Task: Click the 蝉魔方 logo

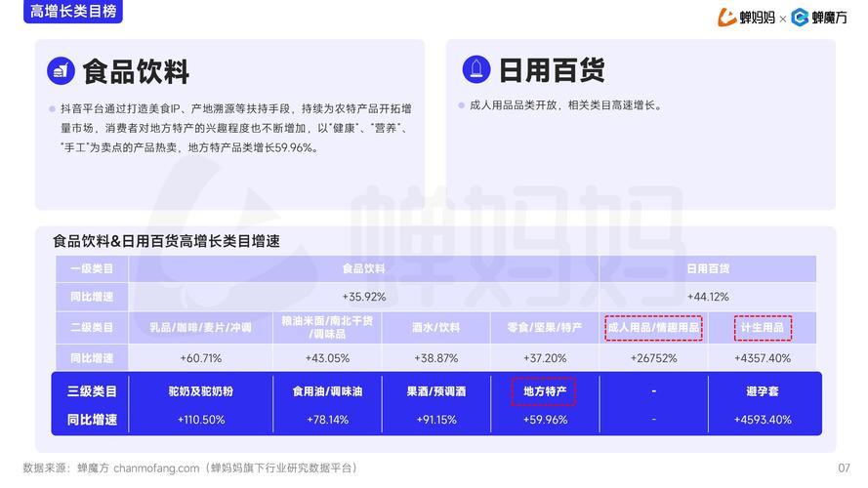Action: pos(819,18)
